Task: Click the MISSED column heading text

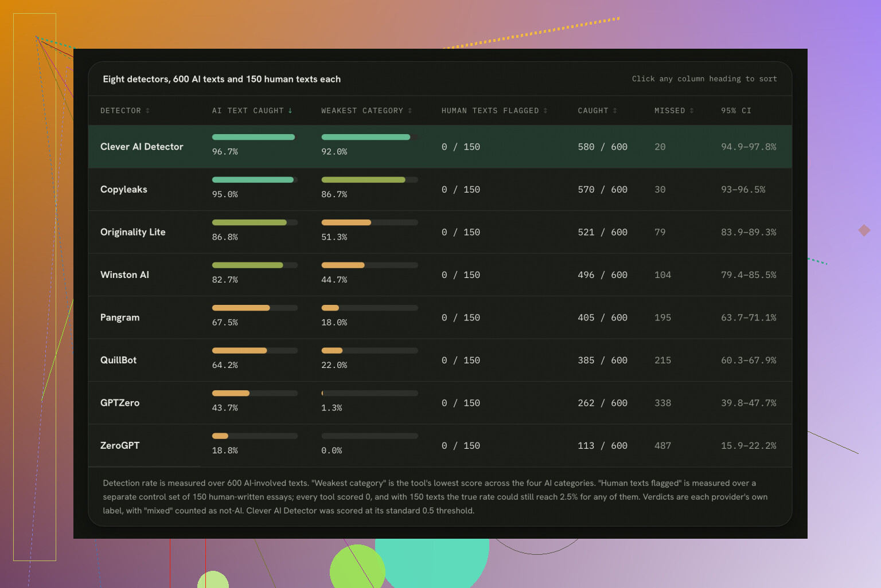Action: (x=669, y=111)
